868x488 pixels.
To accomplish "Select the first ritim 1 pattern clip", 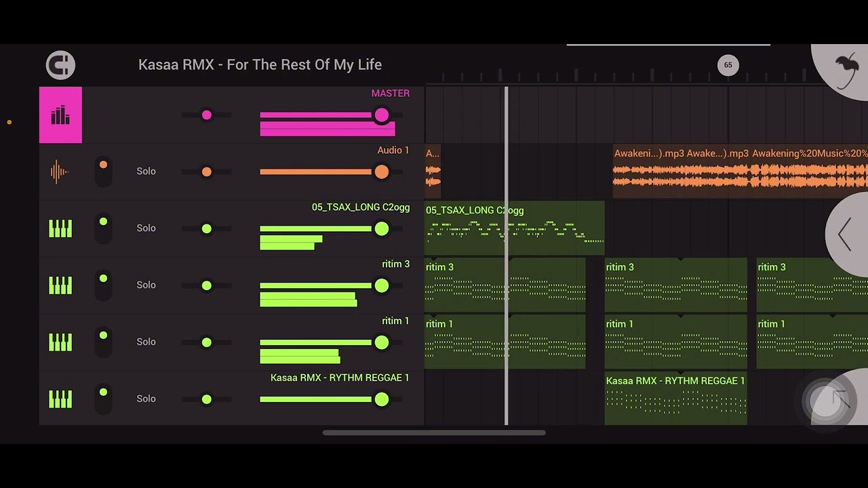I will click(x=505, y=342).
